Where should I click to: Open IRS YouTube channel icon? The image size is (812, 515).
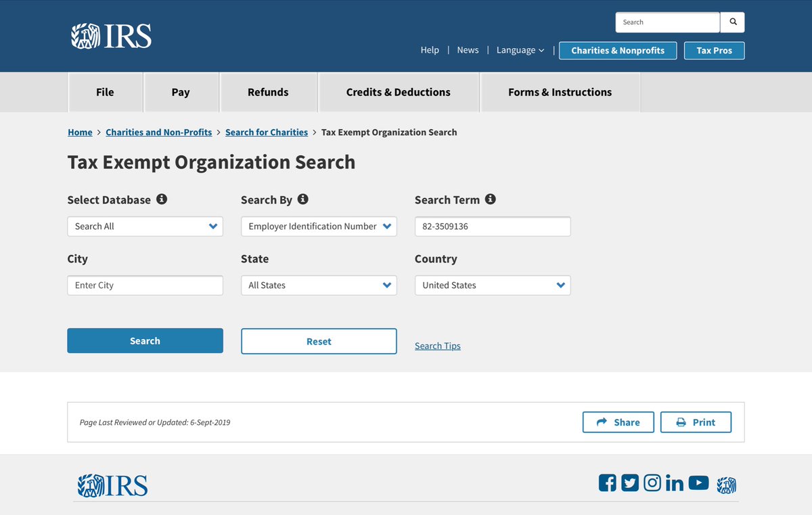point(698,483)
